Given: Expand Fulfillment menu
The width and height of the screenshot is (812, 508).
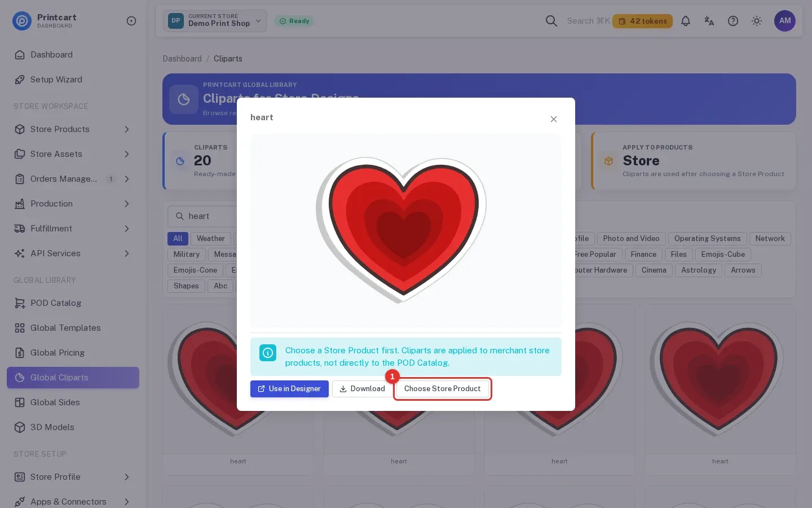Looking at the screenshot, I should click(73, 229).
